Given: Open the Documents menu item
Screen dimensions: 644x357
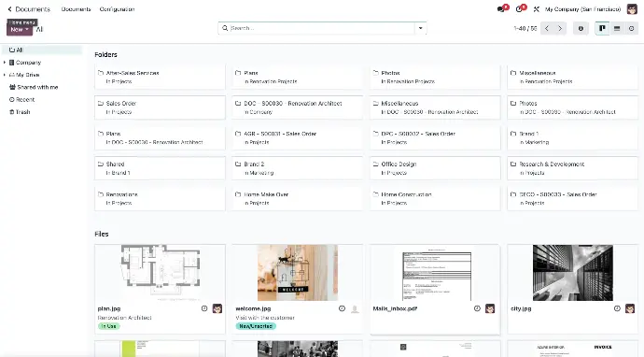Looking at the screenshot, I should [76, 9].
